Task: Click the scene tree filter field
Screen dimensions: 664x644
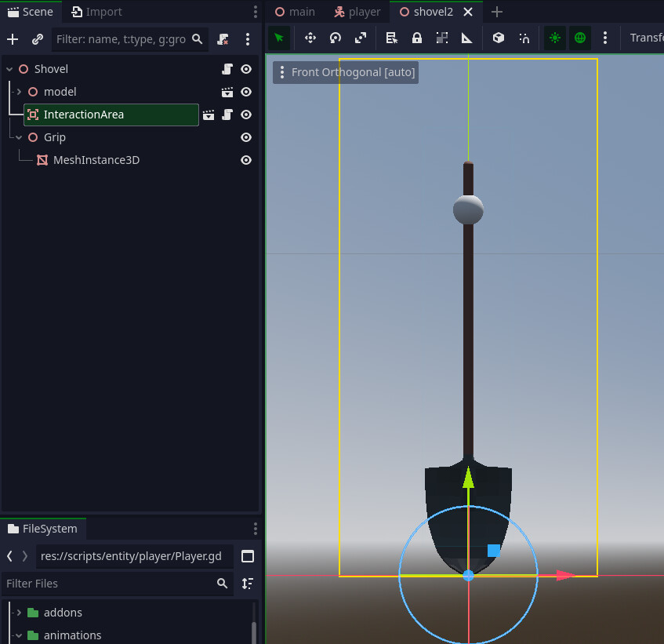Action: point(122,39)
